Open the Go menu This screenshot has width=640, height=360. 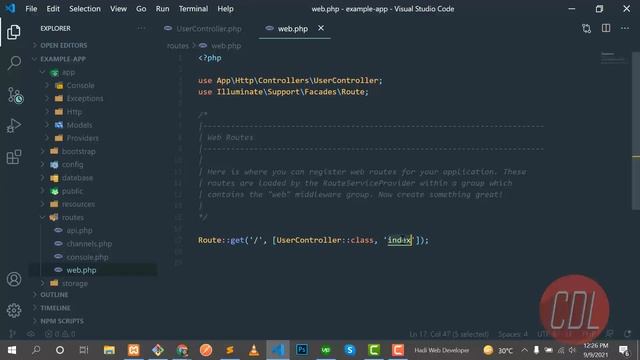[x=141, y=9]
